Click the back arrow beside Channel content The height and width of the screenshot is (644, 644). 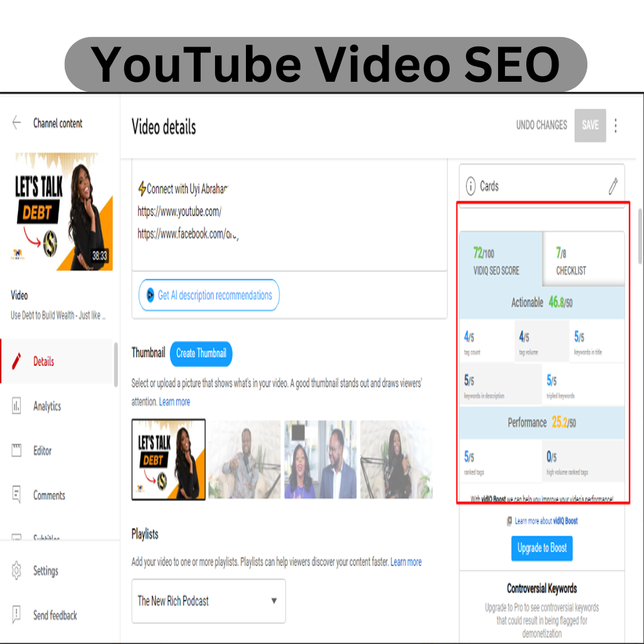[16, 123]
